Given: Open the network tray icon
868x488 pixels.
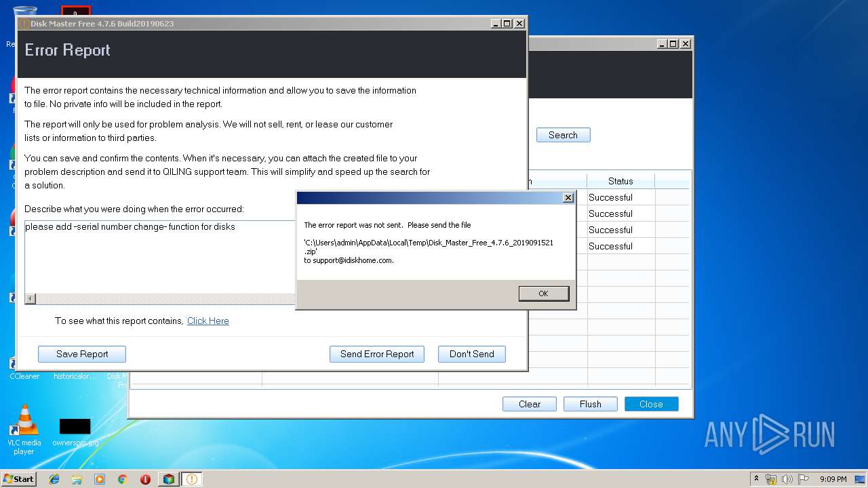Looking at the screenshot, I should click(x=771, y=479).
